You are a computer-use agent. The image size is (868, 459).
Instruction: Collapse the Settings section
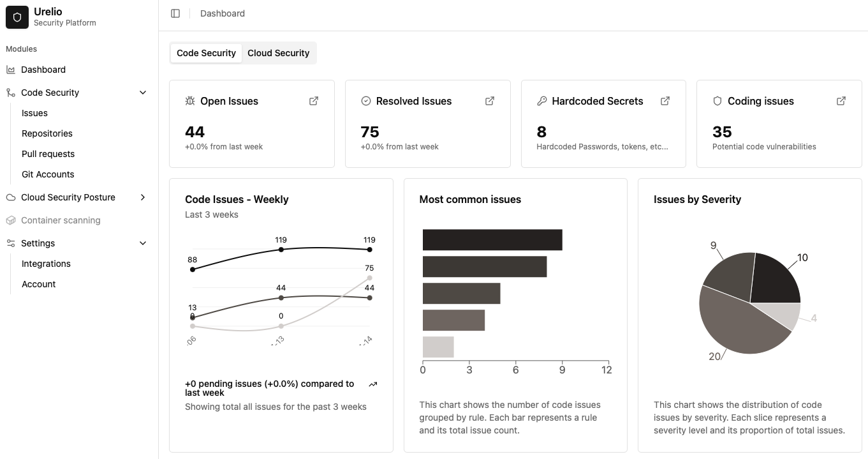click(143, 243)
